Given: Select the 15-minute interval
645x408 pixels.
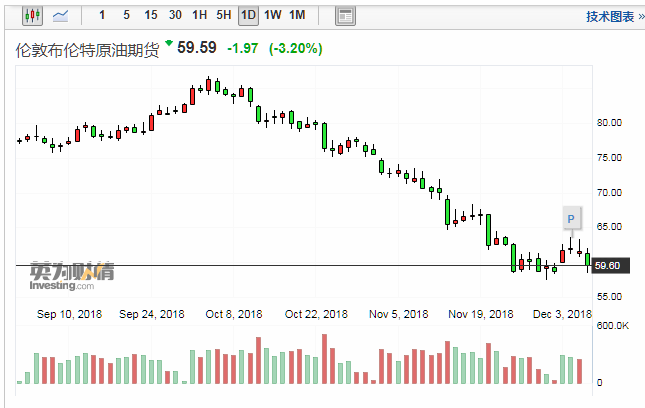Looking at the screenshot, I should pyautogui.click(x=151, y=15).
